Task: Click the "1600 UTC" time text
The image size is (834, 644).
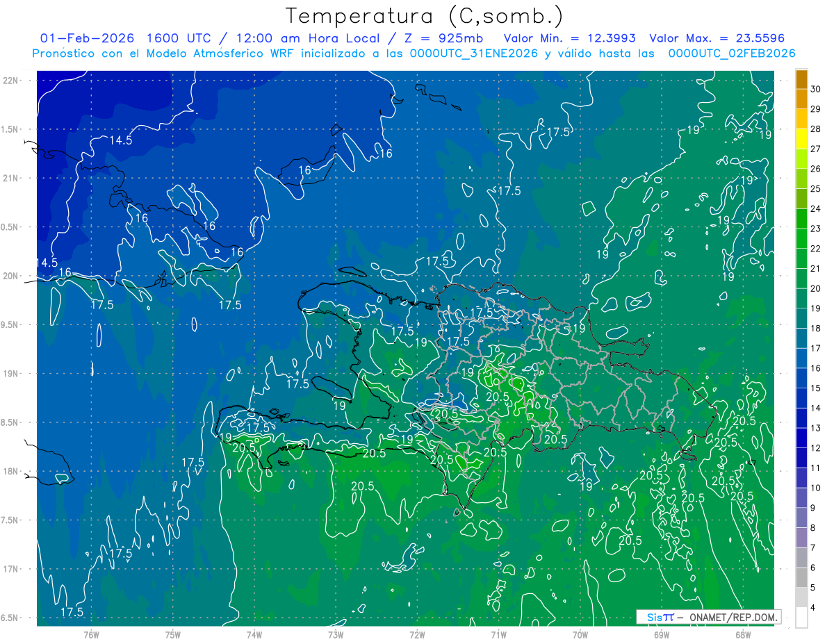Action: point(177,38)
